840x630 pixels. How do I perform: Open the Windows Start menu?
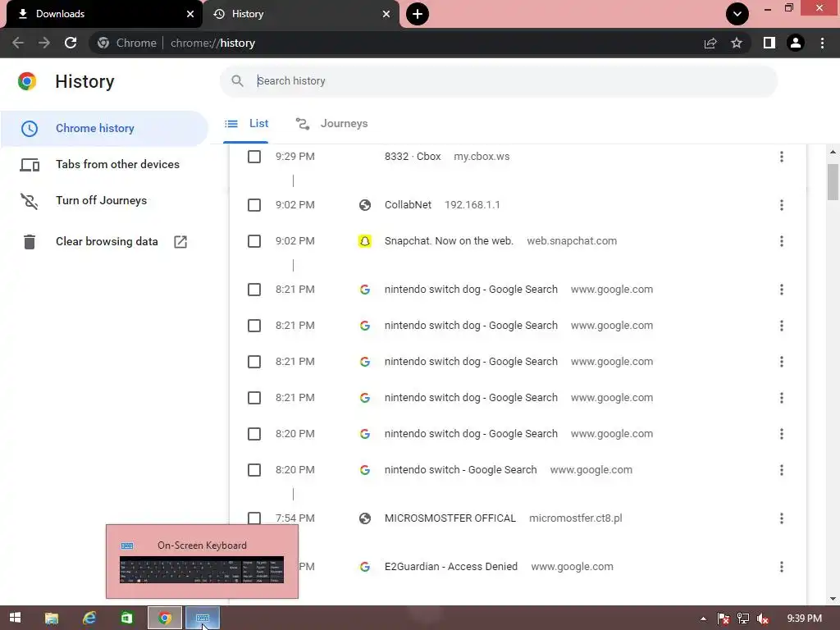(x=15, y=618)
